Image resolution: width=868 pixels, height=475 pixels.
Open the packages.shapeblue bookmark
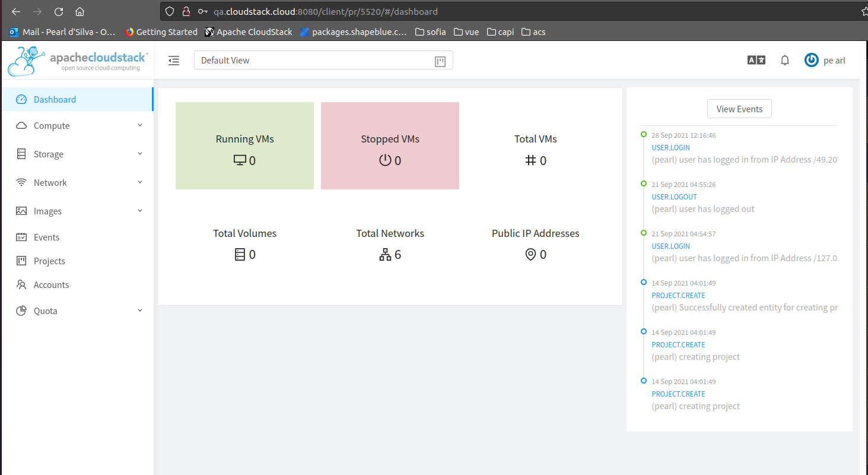click(354, 32)
